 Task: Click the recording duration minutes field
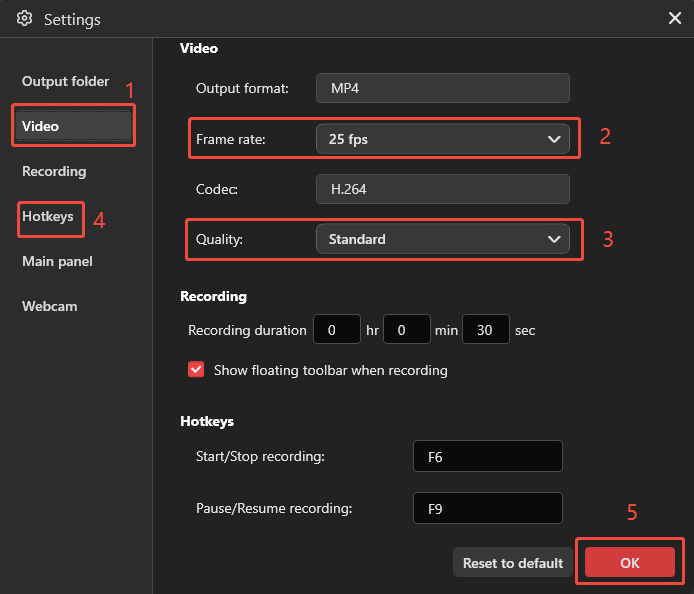[x=407, y=329]
